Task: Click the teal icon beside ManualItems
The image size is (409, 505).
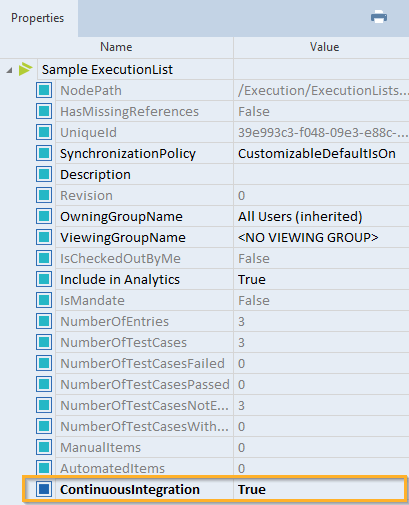Action: click(x=44, y=447)
